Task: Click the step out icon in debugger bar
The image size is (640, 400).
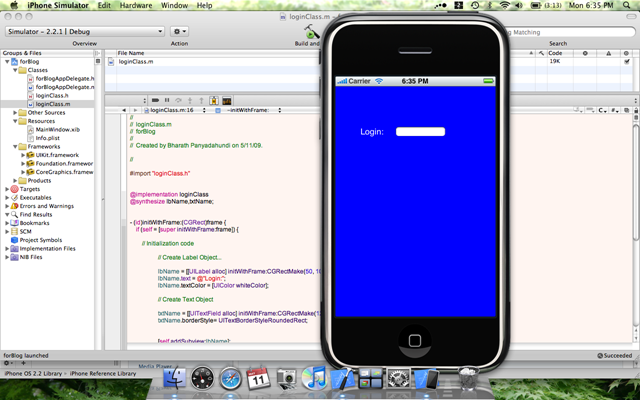Action: [201, 100]
